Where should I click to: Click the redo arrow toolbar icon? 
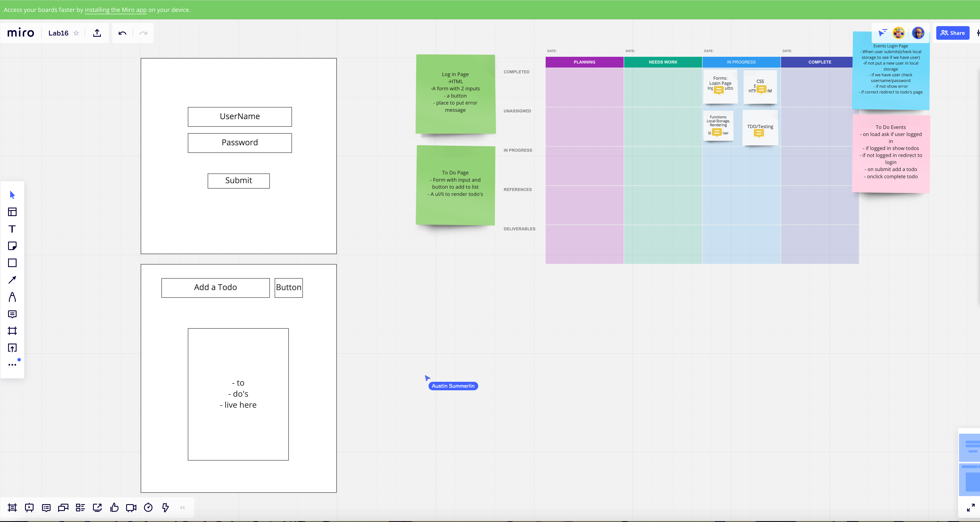pos(143,33)
